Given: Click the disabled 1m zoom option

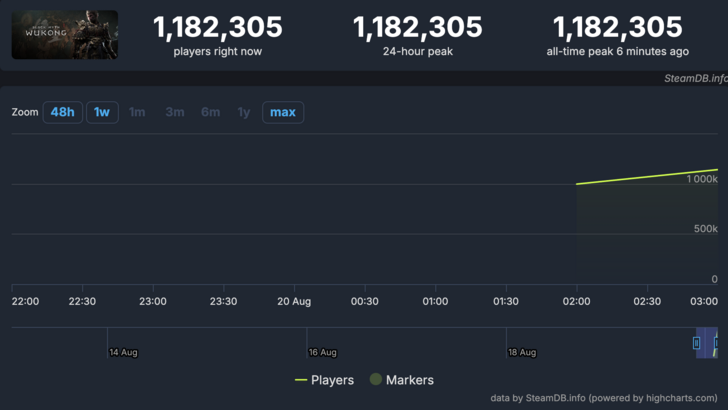Looking at the screenshot, I should point(137,112).
